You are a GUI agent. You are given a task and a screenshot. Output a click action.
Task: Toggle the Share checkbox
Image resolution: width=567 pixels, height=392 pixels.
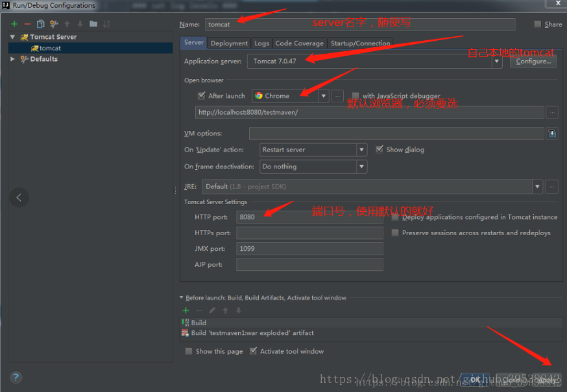pyautogui.click(x=538, y=24)
